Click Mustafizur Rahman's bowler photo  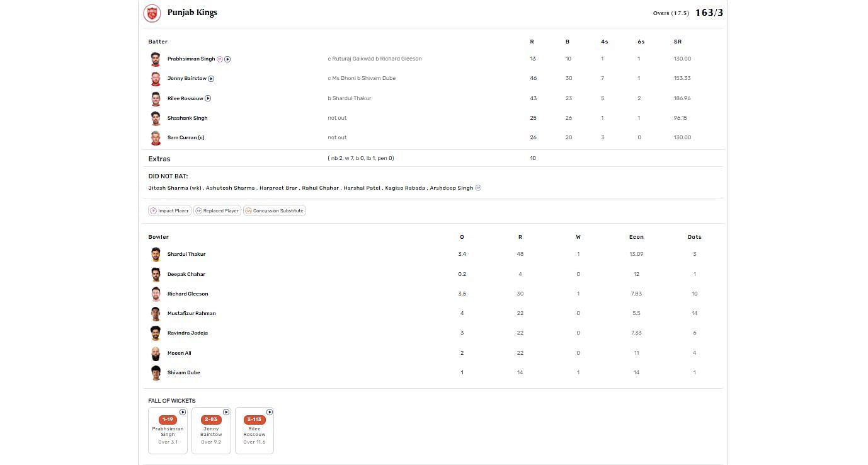click(156, 313)
